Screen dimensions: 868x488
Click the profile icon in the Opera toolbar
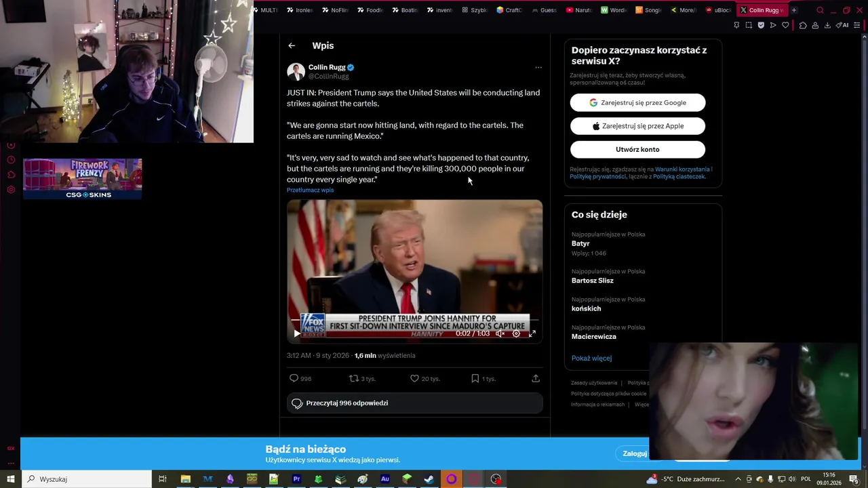[815, 25]
